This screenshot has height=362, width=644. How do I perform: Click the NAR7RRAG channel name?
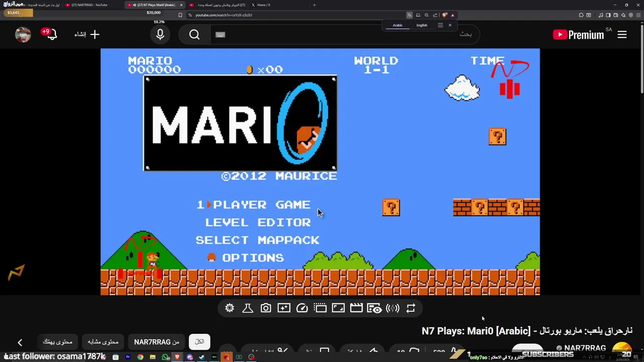point(585,348)
